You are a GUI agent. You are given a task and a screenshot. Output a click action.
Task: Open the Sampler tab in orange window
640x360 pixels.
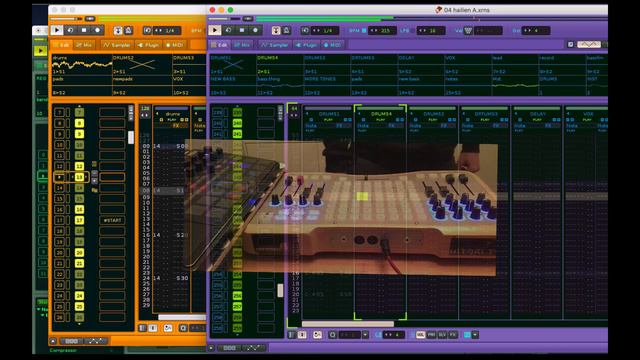point(117,45)
